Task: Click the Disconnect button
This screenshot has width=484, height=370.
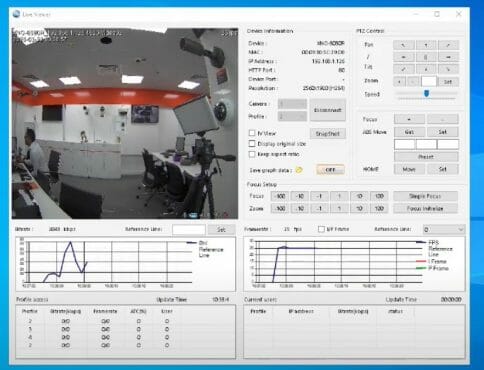Action: pos(328,110)
